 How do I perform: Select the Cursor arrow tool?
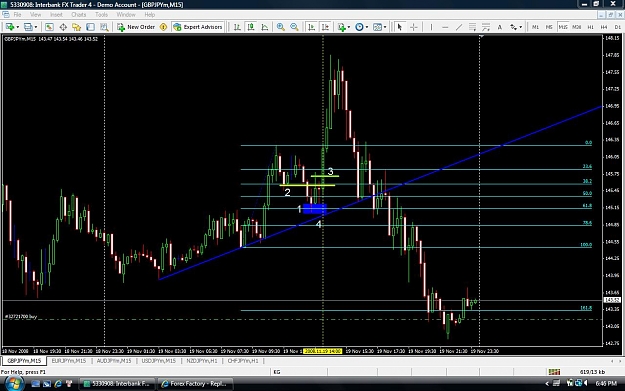(399, 27)
